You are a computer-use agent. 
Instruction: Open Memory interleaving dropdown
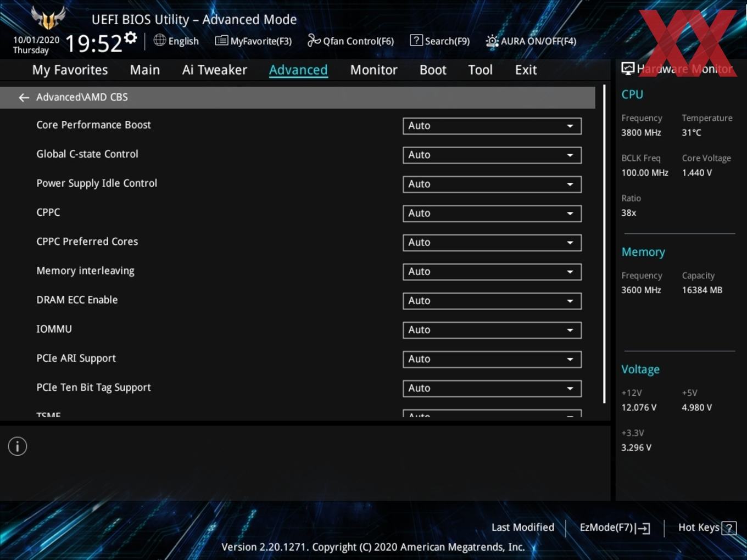[492, 271]
